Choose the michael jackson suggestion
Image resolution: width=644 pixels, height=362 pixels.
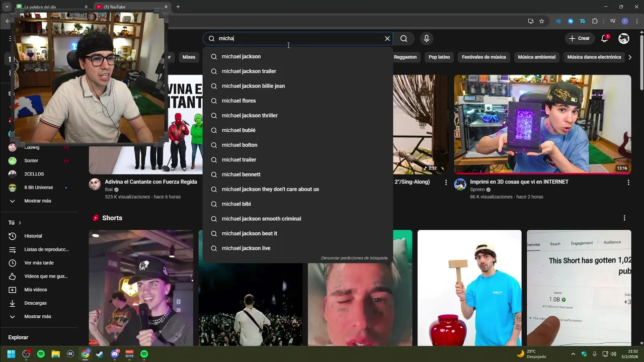tap(298, 56)
